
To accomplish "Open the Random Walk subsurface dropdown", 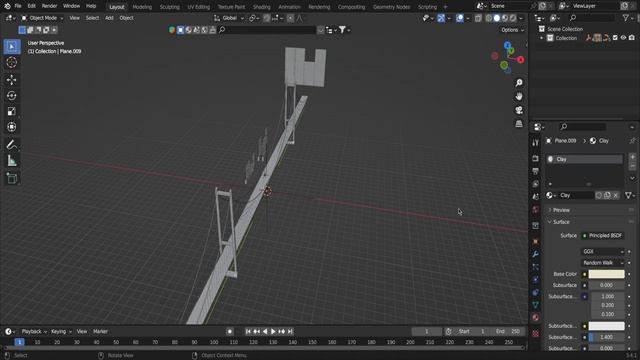I will (603, 263).
